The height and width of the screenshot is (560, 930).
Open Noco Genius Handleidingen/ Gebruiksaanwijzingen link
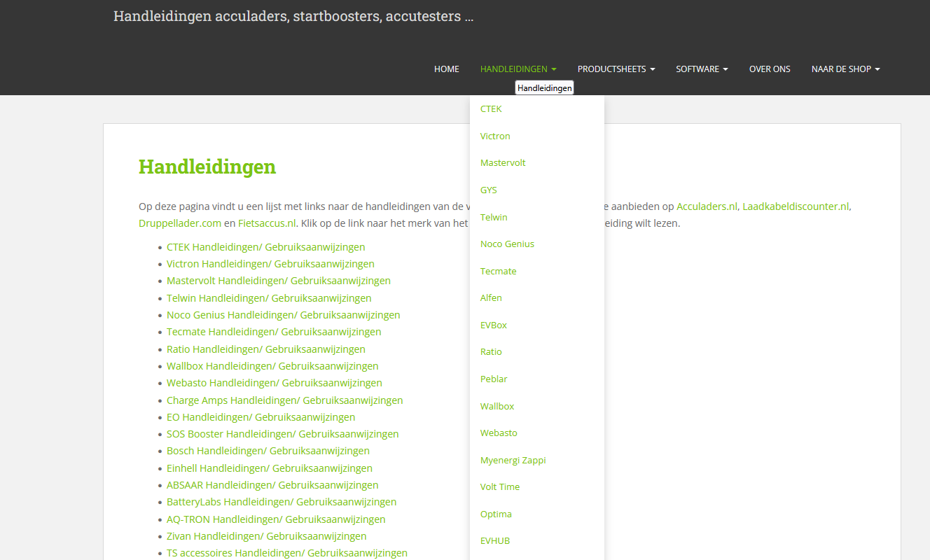pyautogui.click(x=284, y=315)
